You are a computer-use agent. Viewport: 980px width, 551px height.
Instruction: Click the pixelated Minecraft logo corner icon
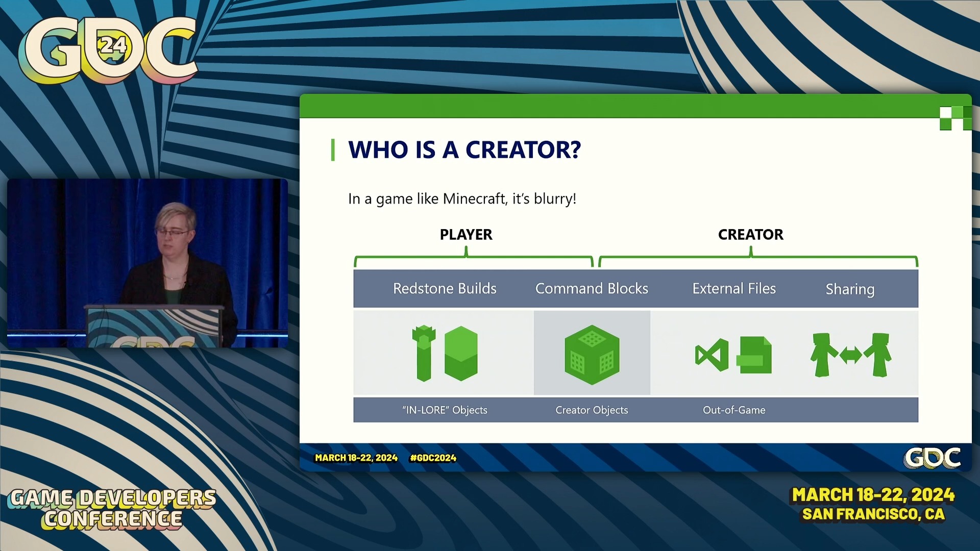point(955,118)
